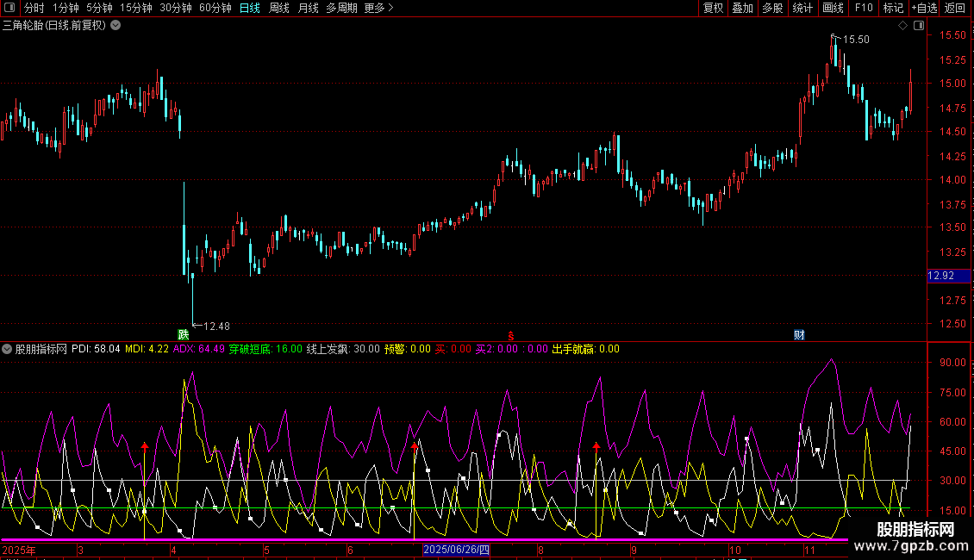This screenshot has width=974, height=560.
Task: Click first red up-arrow signal in indicator
Action: (x=145, y=446)
